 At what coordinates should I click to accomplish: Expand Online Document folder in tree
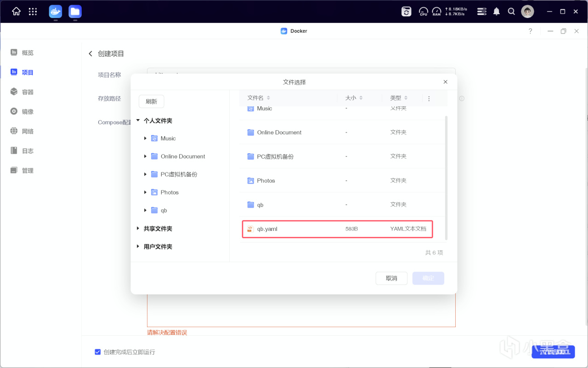click(145, 156)
